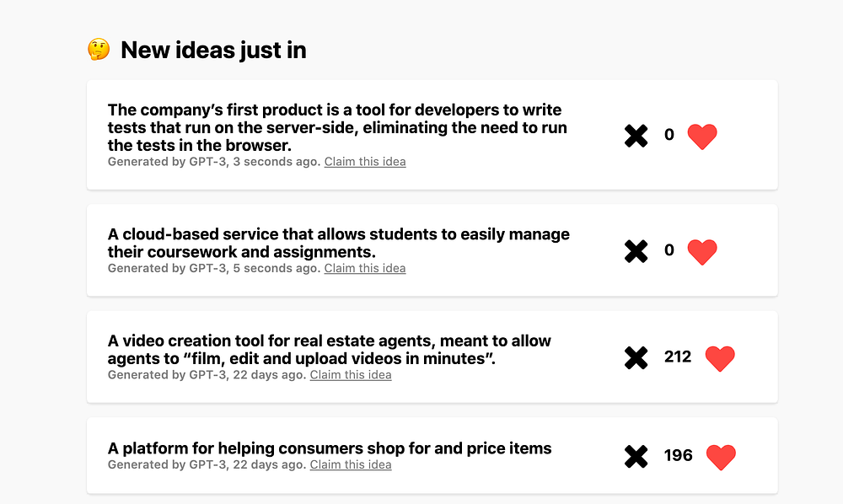843x504 pixels.
Task: Click the "New ideas just in" heading
Action: point(213,51)
